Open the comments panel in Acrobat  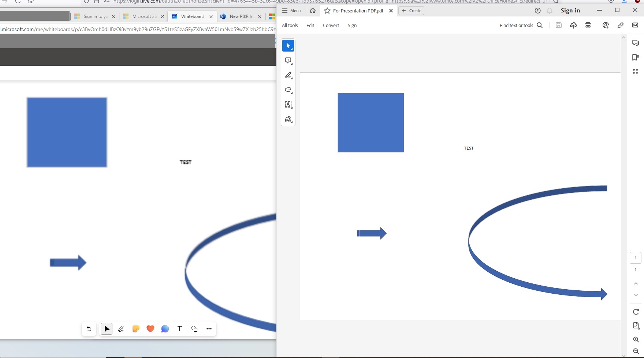click(636, 43)
